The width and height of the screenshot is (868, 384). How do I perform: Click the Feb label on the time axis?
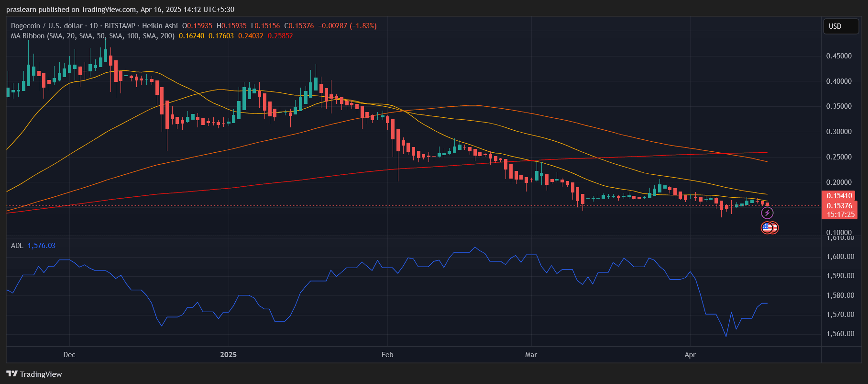click(x=387, y=355)
